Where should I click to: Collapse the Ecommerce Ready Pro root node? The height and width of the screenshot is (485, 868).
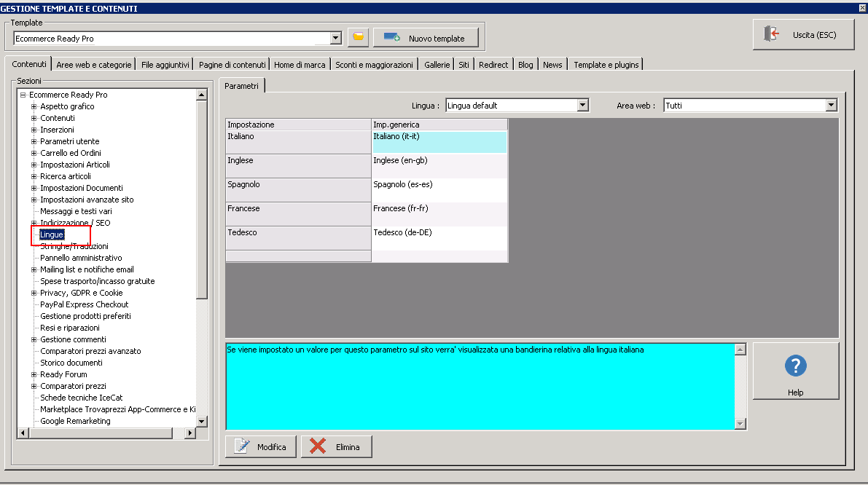(23, 95)
